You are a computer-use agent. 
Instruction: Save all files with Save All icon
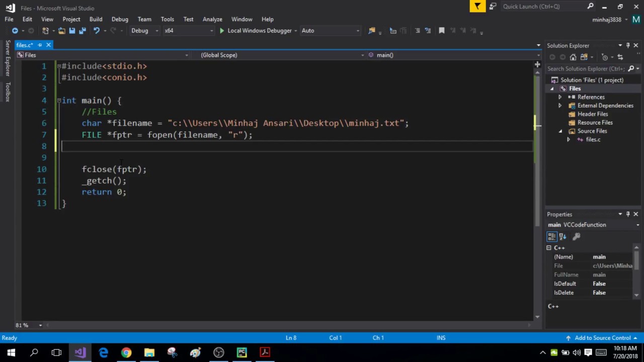pyautogui.click(x=83, y=31)
